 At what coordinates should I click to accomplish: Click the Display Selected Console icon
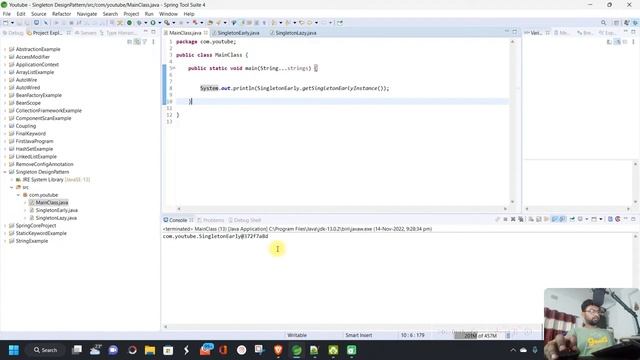580,220
